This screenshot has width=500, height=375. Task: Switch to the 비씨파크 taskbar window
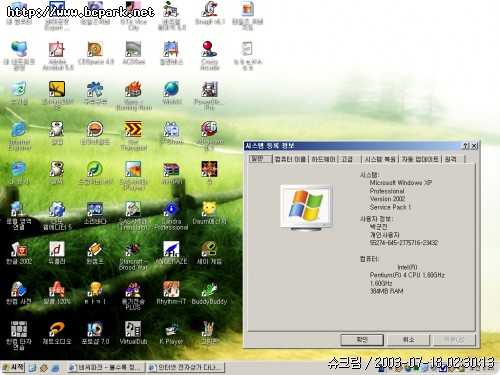(107, 368)
